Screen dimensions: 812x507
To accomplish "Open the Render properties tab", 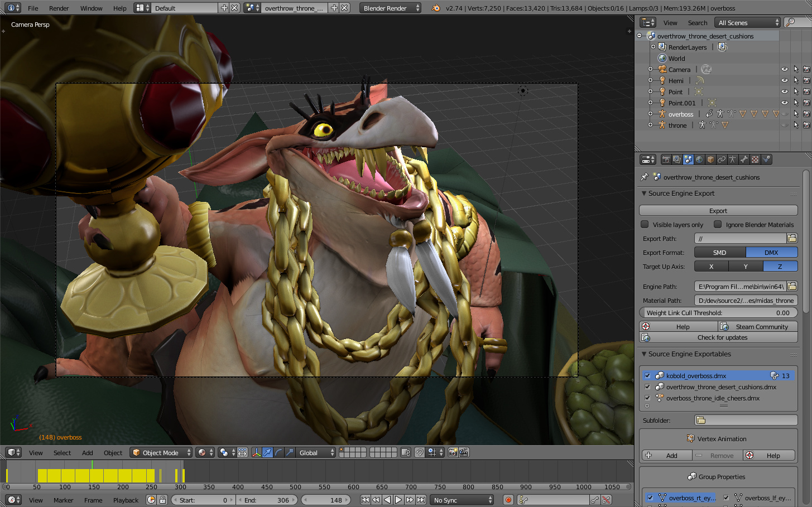I will [x=666, y=160].
